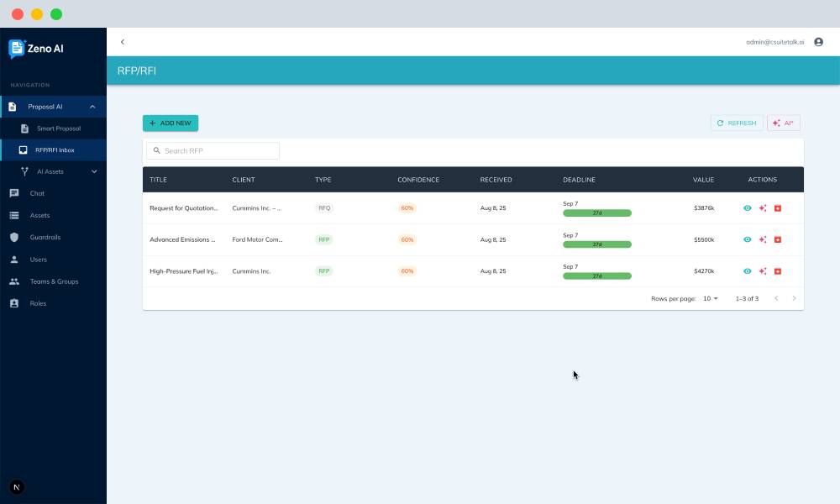840x504 pixels.
Task: Click the Zeno AI logo
Action: (x=36, y=48)
